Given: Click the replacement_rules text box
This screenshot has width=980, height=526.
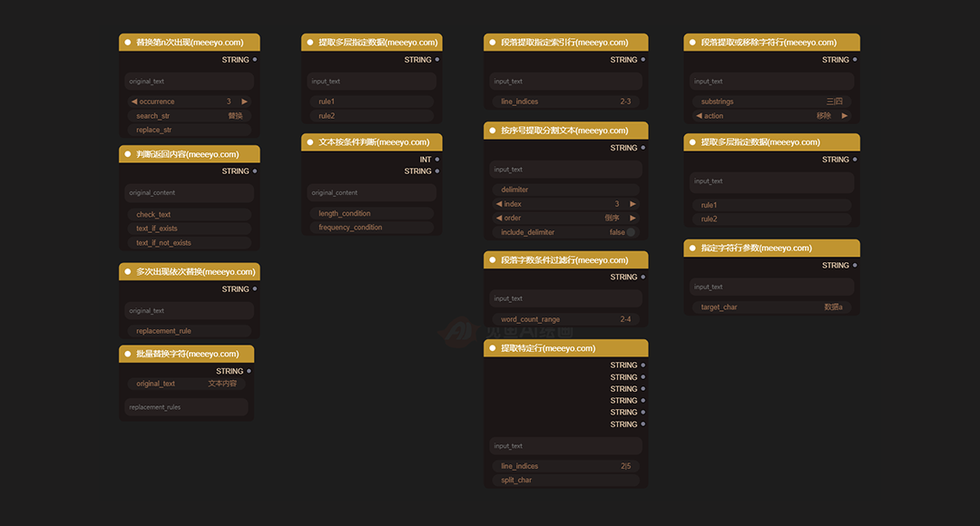Looking at the screenshot, I should [186, 407].
